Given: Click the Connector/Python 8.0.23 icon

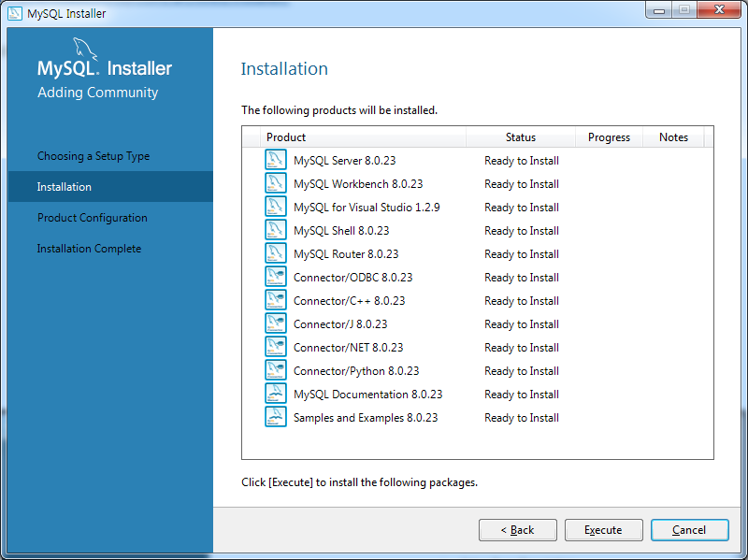Looking at the screenshot, I should [x=276, y=370].
